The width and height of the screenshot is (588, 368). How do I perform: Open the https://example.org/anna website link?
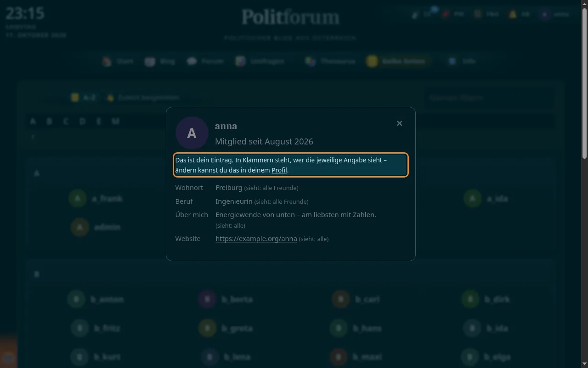click(x=256, y=239)
